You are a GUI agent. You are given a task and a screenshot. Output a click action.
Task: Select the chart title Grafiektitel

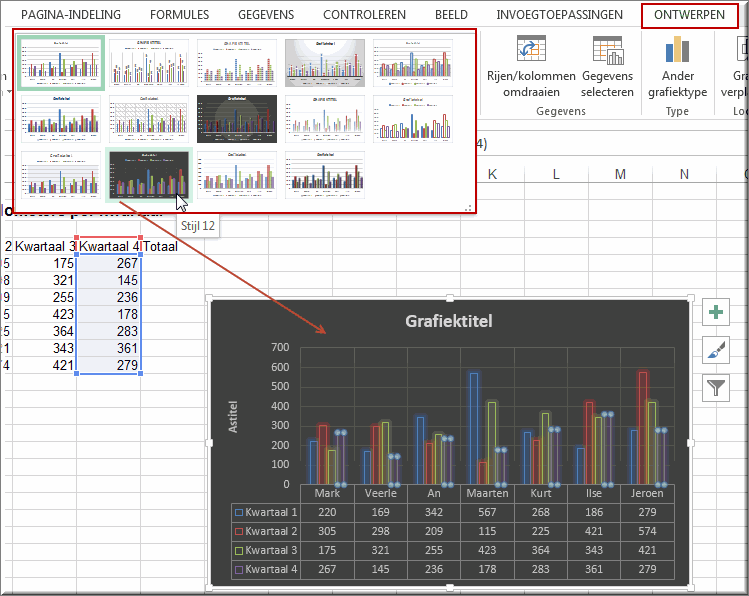[448, 321]
